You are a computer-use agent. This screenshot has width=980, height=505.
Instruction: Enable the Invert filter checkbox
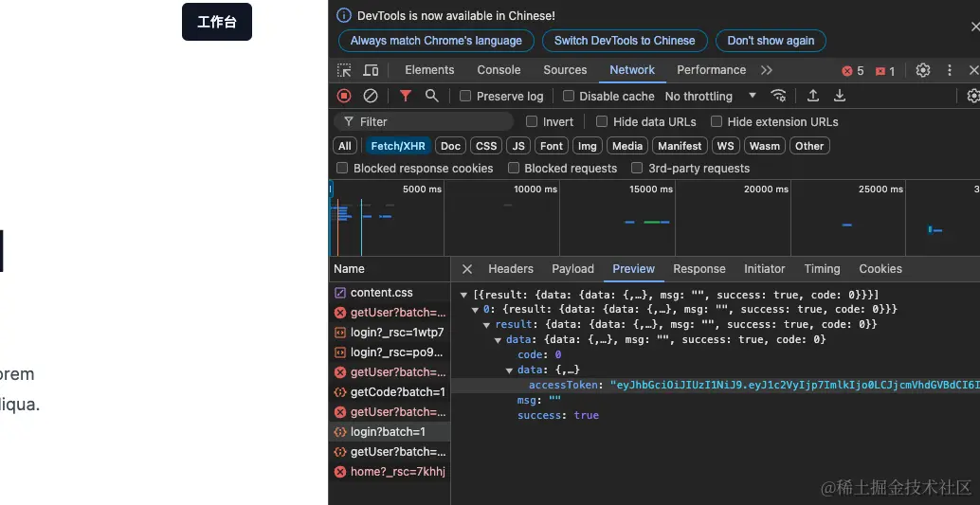[x=532, y=121]
